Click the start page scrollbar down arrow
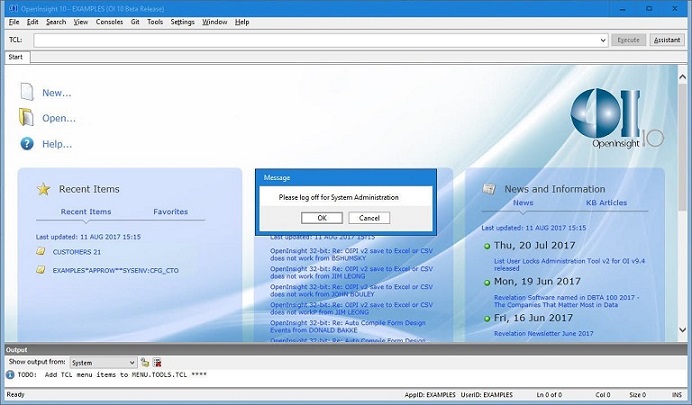The height and width of the screenshot is (405, 692). [682, 330]
